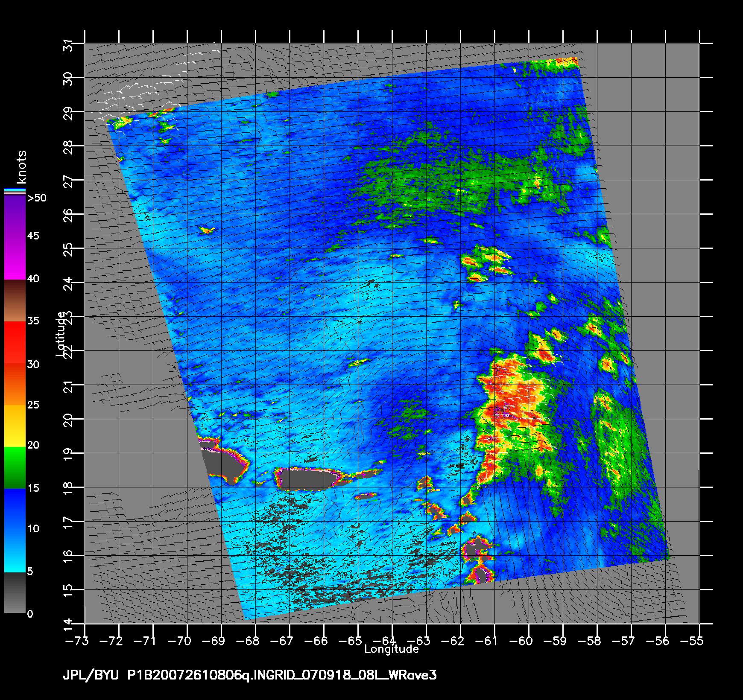Screen dimensions: 743x700
Task: Click the latitude tick label '19'
Action: tap(68, 455)
